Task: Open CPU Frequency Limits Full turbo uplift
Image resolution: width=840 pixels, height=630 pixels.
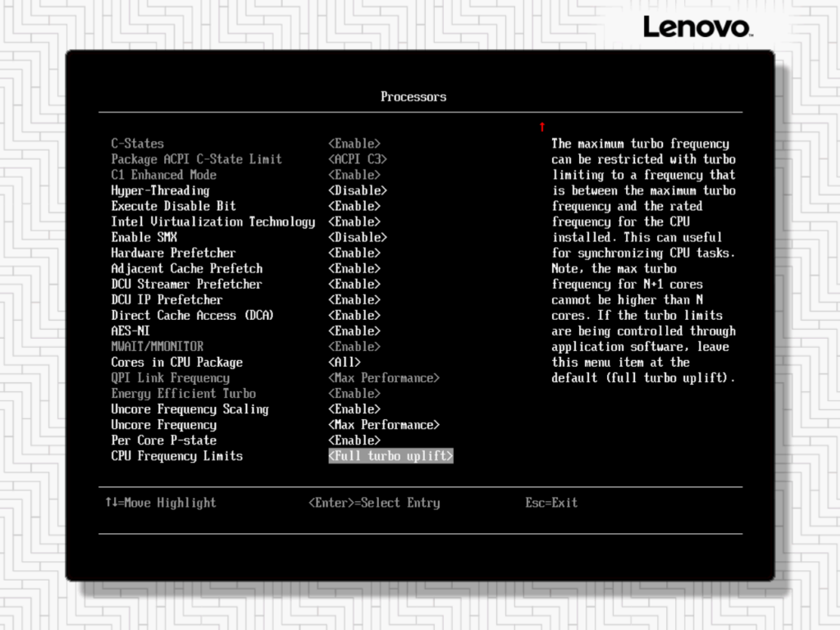Action: 390,456
